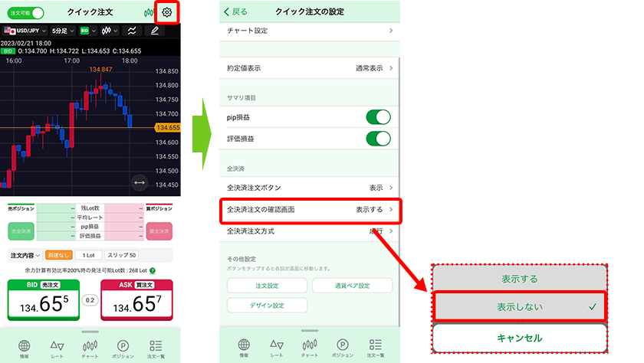Screen dimensions: 644x363
Task: Toggle the 評価損益 switch
Action: pyautogui.click(x=378, y=139)
